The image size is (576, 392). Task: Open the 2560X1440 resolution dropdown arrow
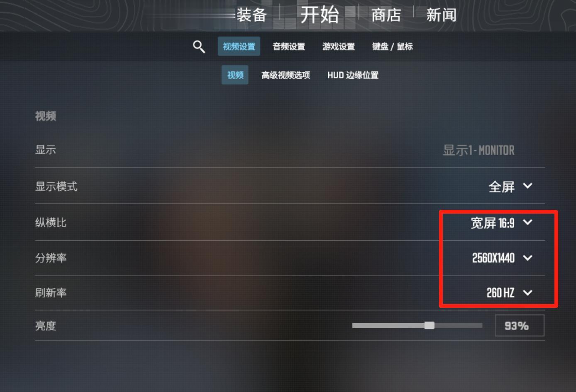pyautogui.click(x=527, y=258)
